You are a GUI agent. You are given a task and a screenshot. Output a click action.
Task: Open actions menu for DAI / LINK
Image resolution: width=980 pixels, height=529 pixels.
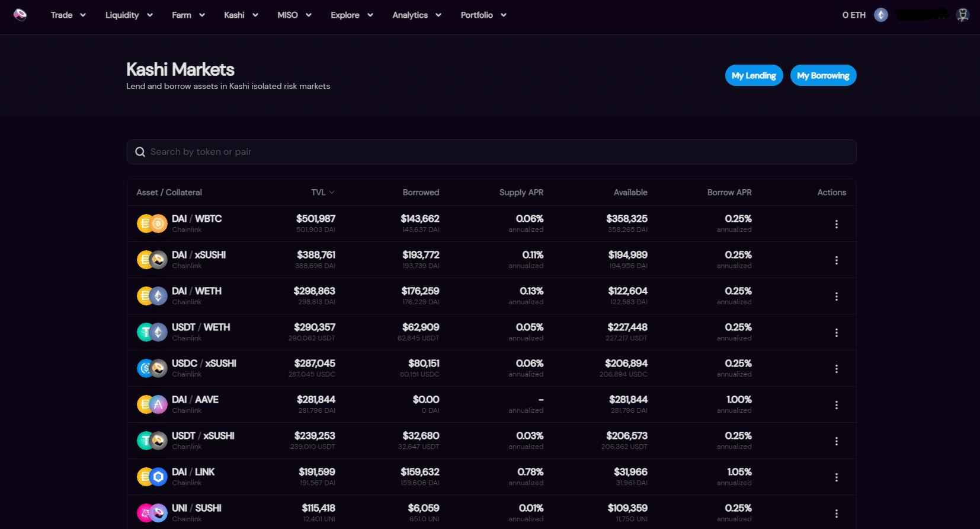(x=836, y=477)
